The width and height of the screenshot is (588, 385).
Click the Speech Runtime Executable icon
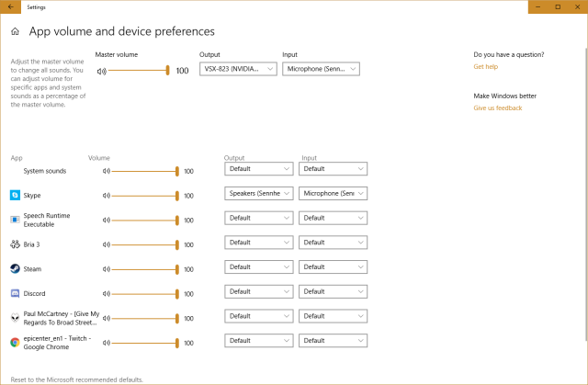pyautogui.click(x=15, y=220)
